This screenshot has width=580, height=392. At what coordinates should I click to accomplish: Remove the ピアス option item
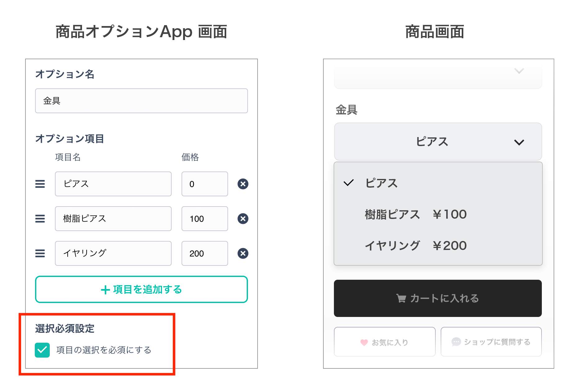(243, 184)
